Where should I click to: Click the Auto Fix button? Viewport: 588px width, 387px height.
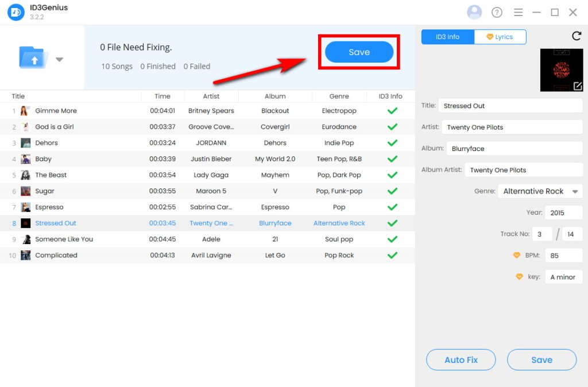coord(461,359)
